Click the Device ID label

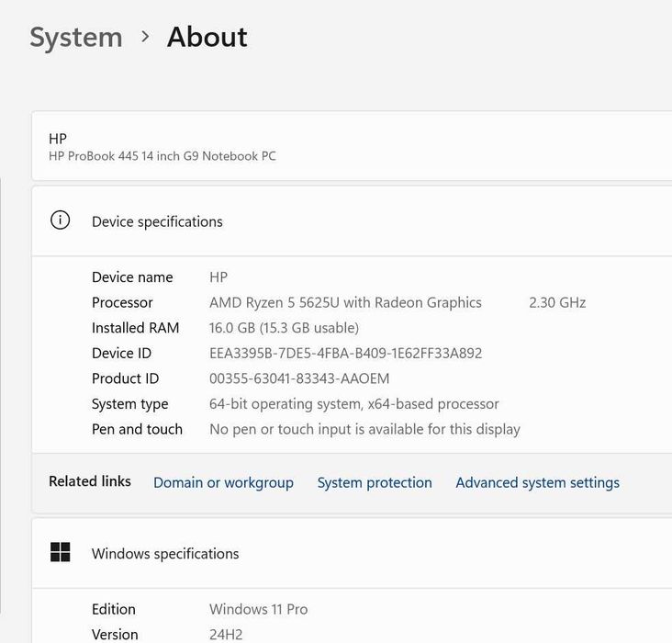pos(122,353)
